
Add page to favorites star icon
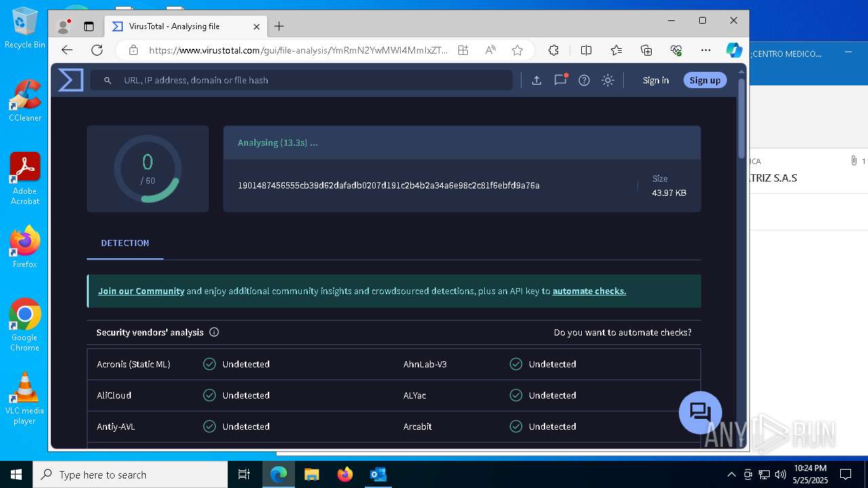[517, 50]
